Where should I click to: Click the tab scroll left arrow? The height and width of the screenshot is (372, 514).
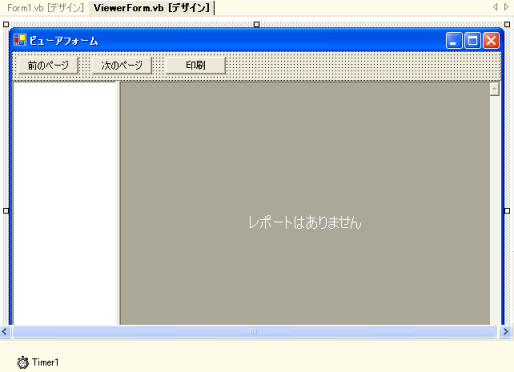tap(495, 7)
